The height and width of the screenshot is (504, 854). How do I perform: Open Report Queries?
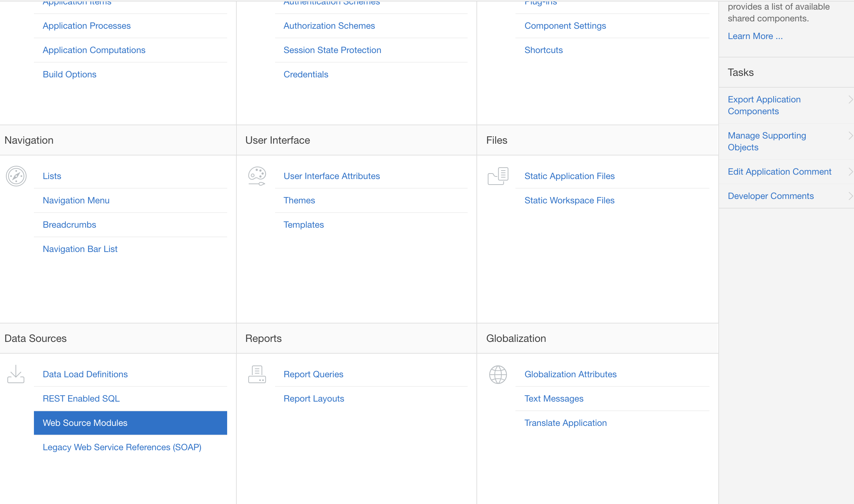pyautogui.click(x=313, y=374)
